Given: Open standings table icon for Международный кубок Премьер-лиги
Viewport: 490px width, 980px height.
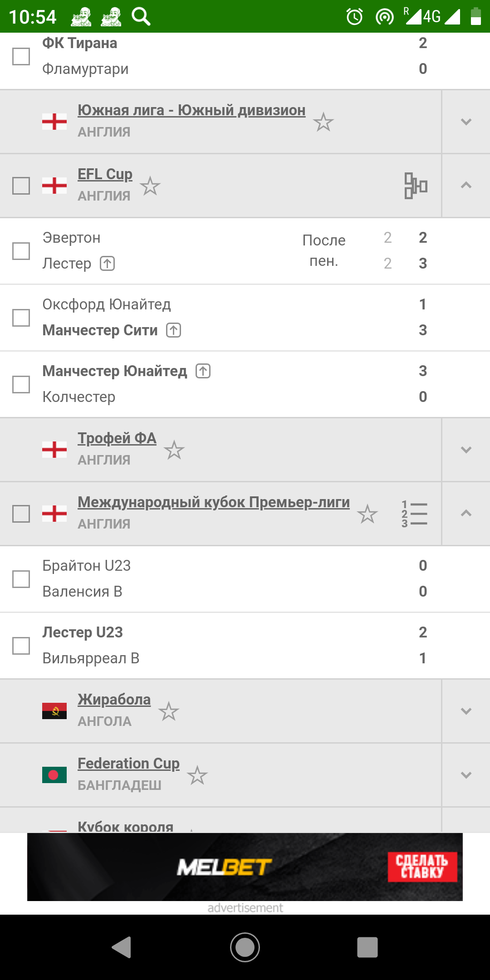Looking at the screenshot, I should (x=415, y=514).
